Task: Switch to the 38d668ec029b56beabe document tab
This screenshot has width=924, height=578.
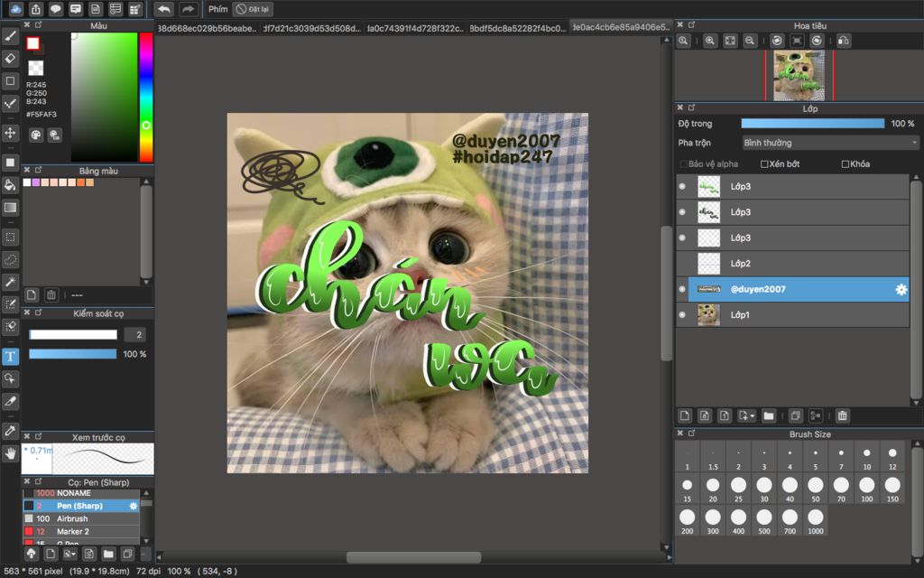Action: (207, 28)
